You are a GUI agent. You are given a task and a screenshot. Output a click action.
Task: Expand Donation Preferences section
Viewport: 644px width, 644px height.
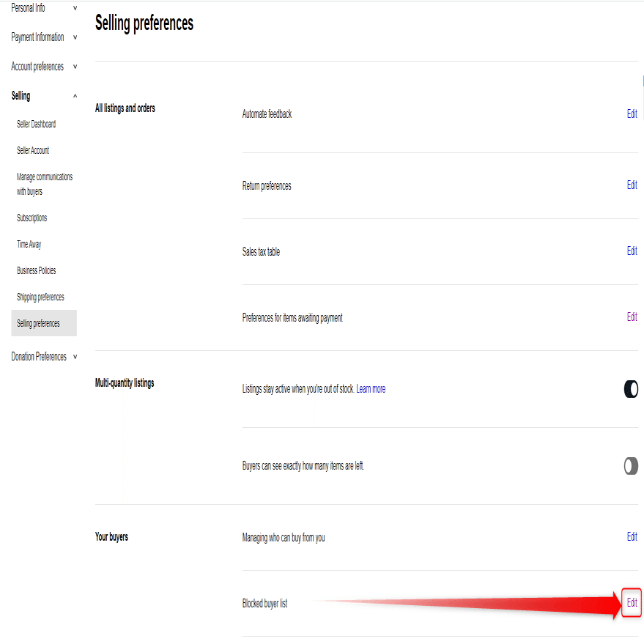coord(44,357)
